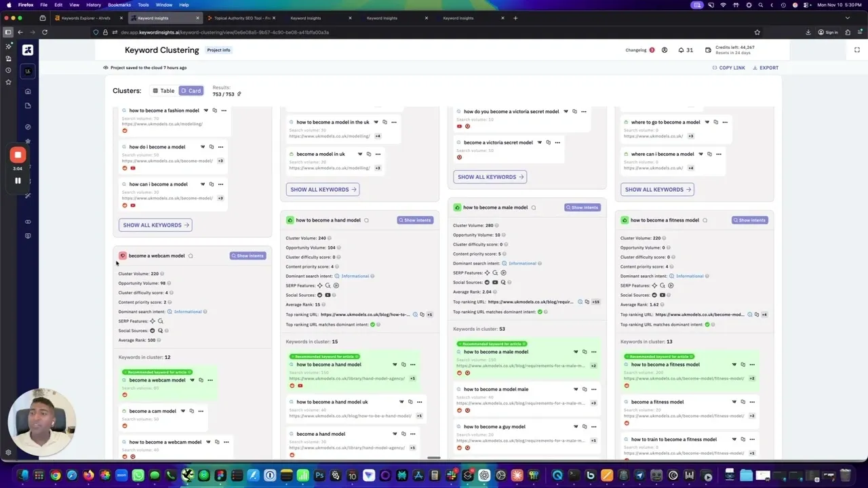Screen dimensions: 868x488
Task: Click the circle beside the 'how to become a hand model' title
Action: coord(367,220)
